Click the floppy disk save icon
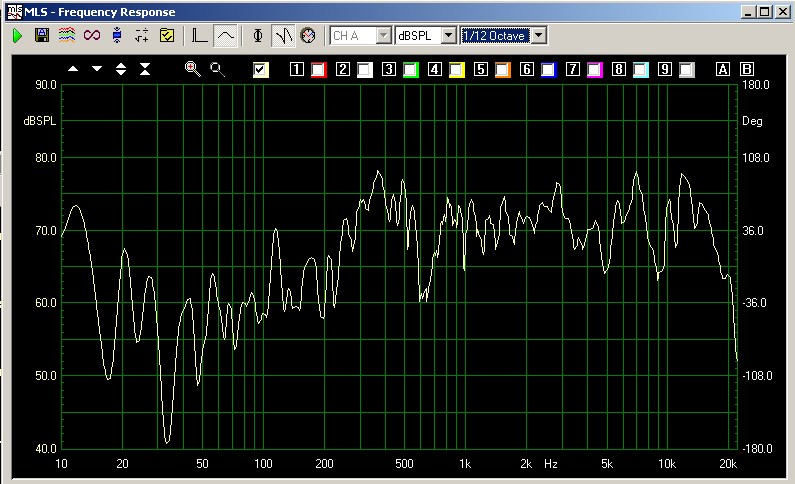 [42, 35]
